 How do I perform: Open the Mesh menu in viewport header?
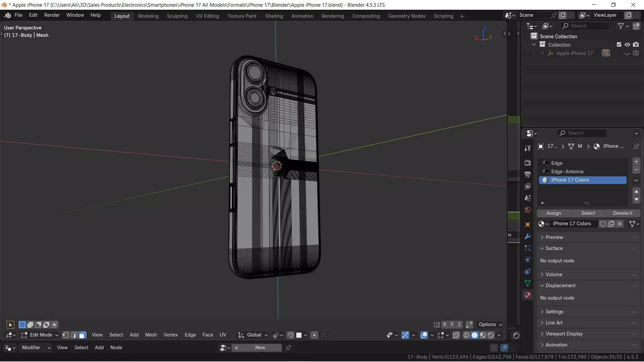click(x=151, y=335)
